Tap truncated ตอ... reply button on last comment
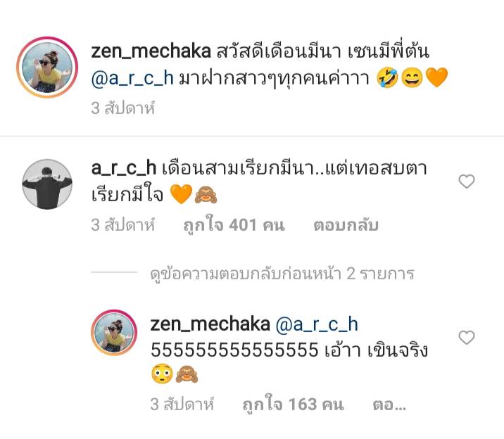This screenshot has height=439, width=504. (389, 405)
